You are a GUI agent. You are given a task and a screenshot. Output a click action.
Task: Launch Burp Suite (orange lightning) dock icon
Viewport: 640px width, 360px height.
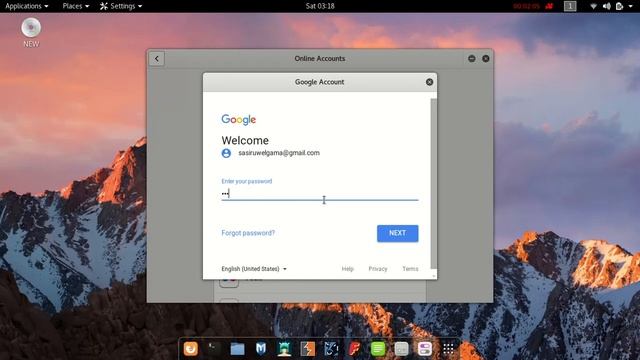tap(308, 349)
